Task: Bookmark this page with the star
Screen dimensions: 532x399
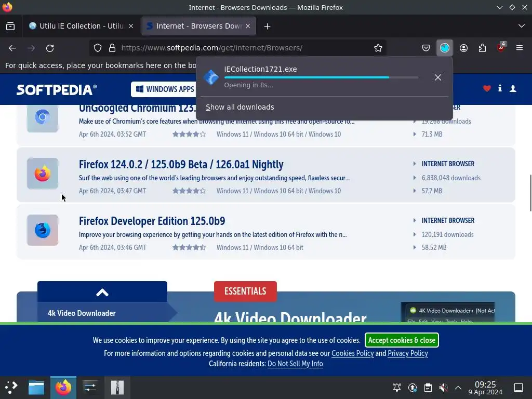Action: tap(378, 48)
